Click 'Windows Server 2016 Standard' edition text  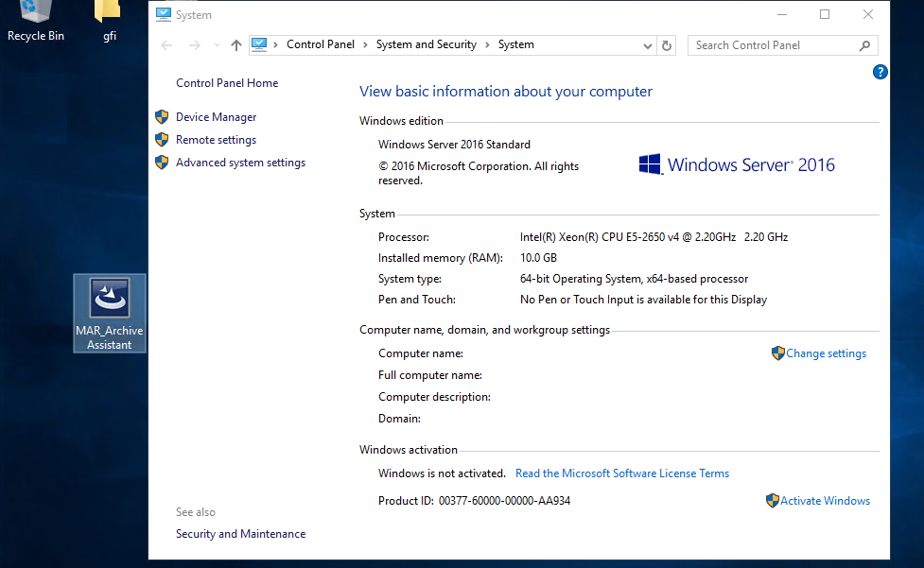click(x=454, y=145)
